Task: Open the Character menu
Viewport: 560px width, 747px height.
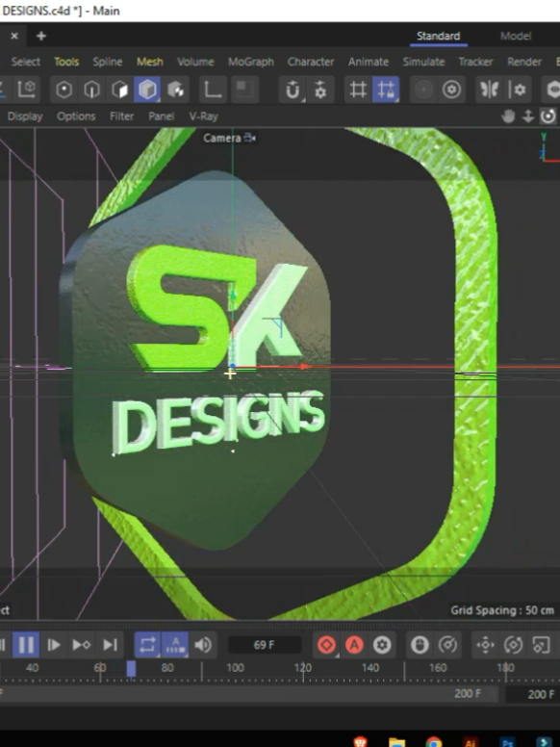Action: 311,62
